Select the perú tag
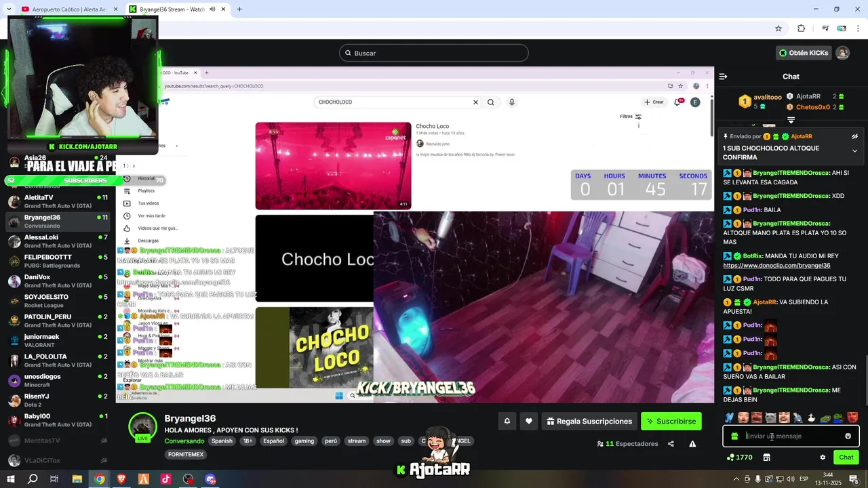This screenshot has width=868, height=488. point(330,441)
